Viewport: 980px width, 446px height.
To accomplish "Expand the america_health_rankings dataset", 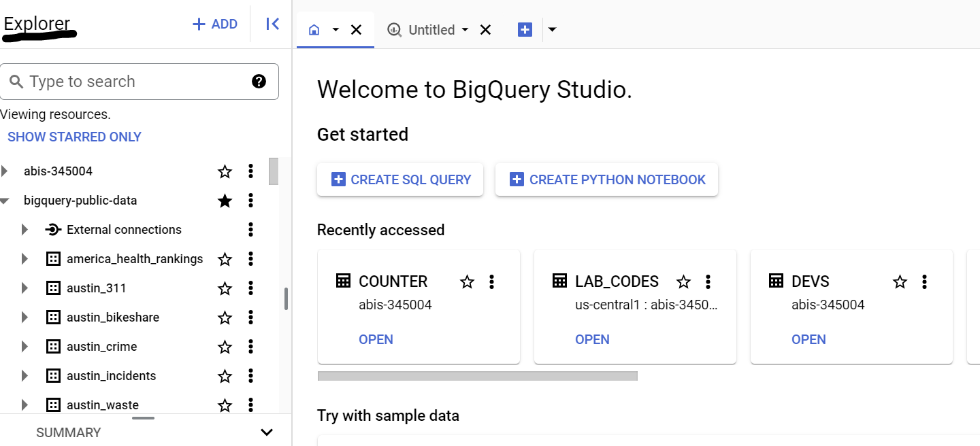I will 24,259.
